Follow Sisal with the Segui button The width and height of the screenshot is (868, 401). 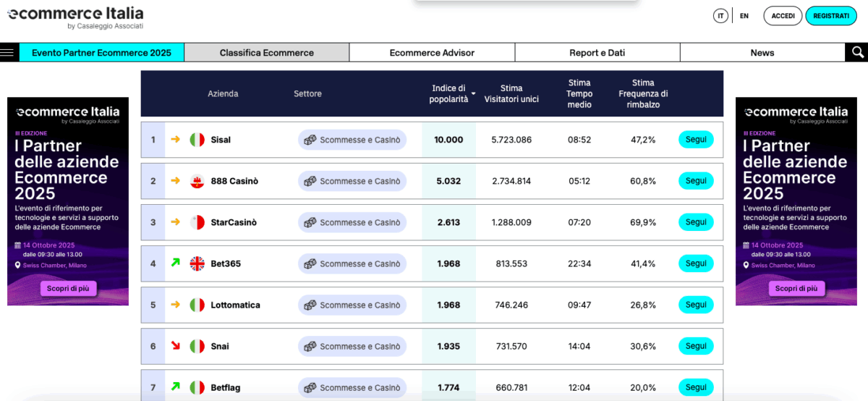696,140
